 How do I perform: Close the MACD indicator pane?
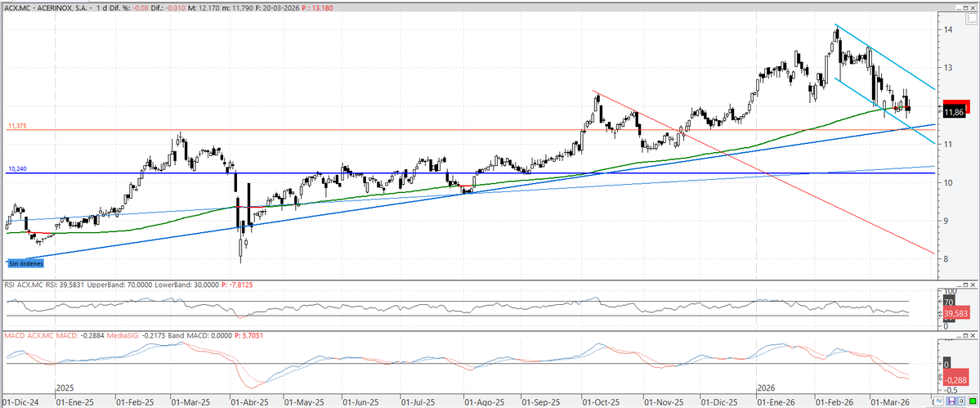coord(973,335)
